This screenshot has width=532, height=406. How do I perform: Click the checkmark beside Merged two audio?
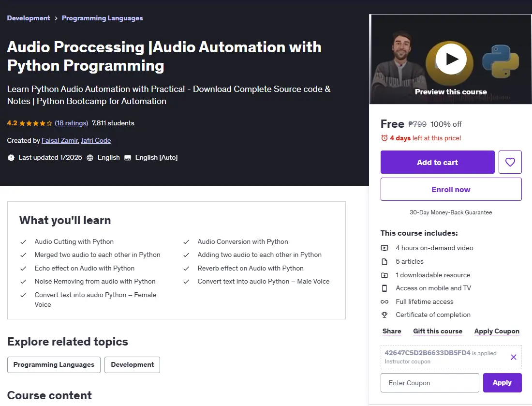23,255
